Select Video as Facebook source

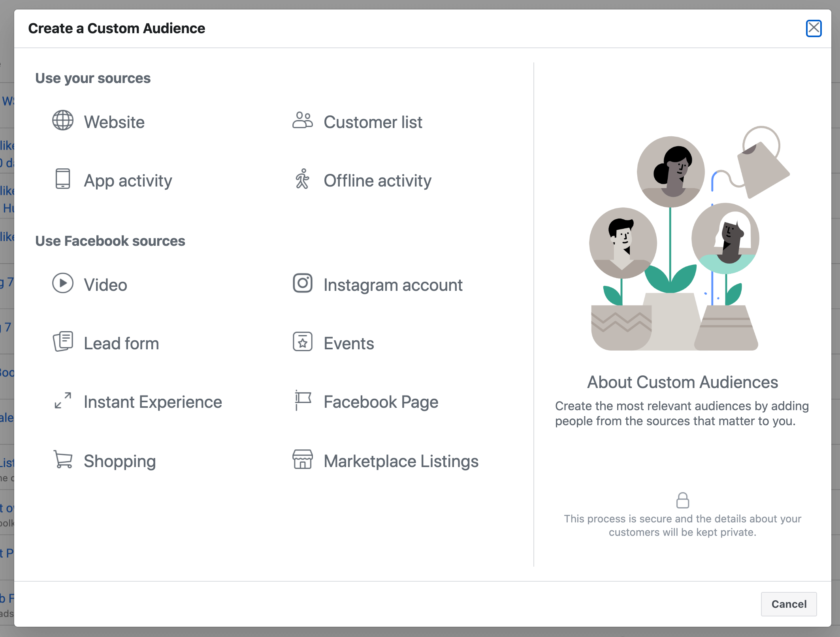(x=90, y=285)
